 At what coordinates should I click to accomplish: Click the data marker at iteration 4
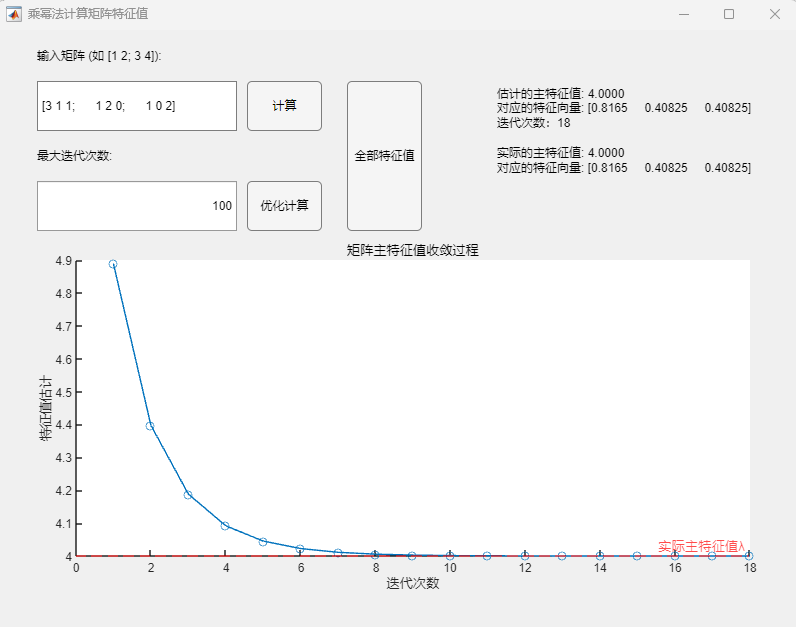[x=225, y=525]
